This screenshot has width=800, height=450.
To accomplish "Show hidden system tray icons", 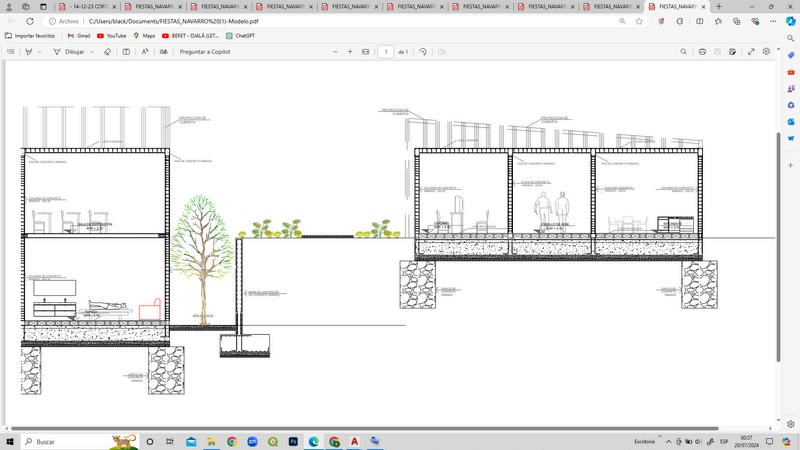I will tap(668, 441).
